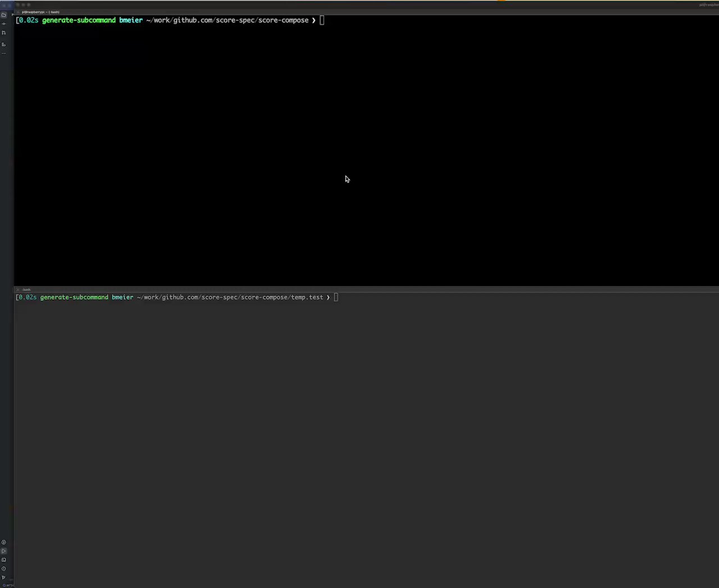Image resolution: width=719 pixels, height=588 pixels.
Task: Focus the cursor box in top terminal
Action: click(322, 20)
